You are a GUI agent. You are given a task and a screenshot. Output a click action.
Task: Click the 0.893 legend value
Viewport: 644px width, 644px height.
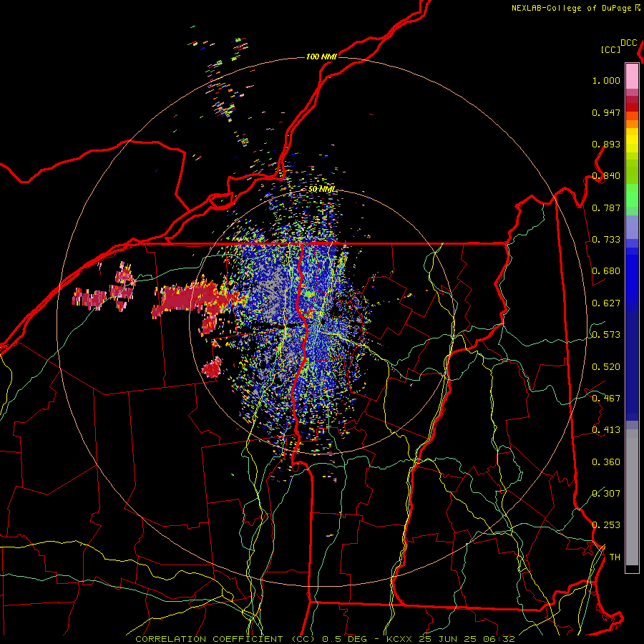[606, 144]
